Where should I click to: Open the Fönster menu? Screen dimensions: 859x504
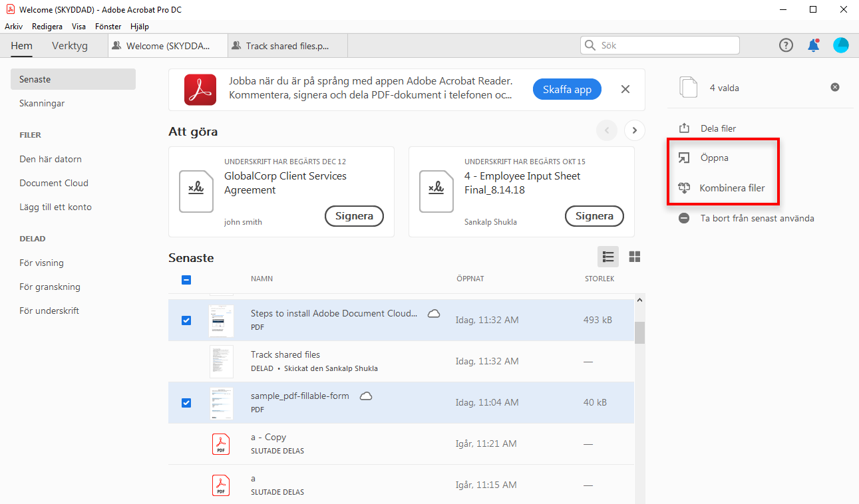coord(108,27)
